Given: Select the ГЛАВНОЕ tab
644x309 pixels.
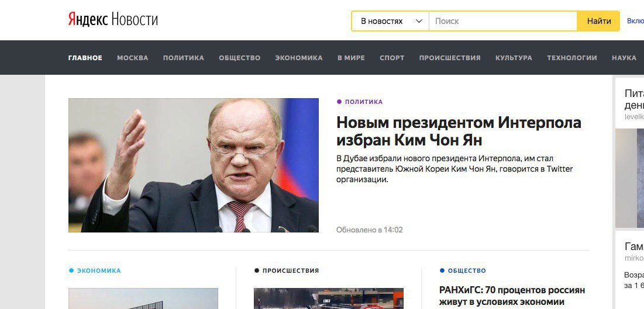Looking at the screenshot, I should (85, 58).
